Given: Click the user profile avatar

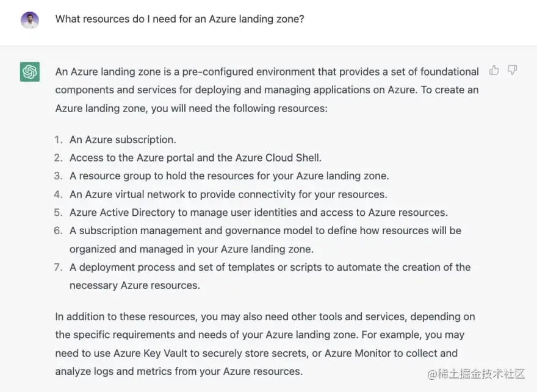Looking at the screenshot, I should click(29, 20).
